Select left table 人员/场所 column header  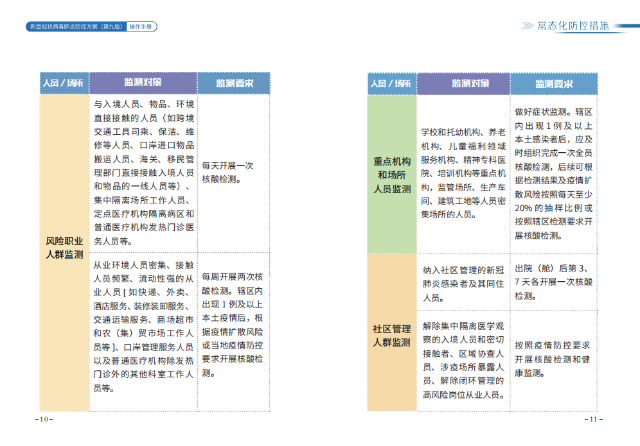tap(61, 81)
